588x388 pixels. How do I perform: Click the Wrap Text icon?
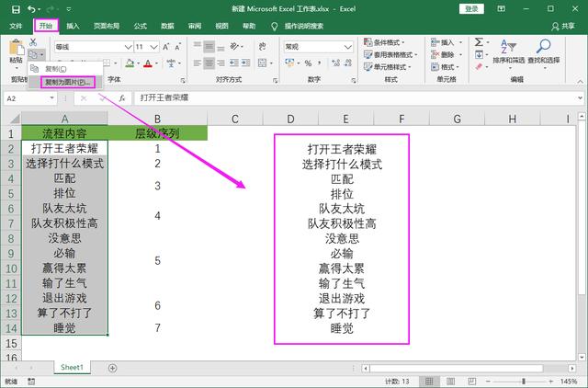[263, 47]
